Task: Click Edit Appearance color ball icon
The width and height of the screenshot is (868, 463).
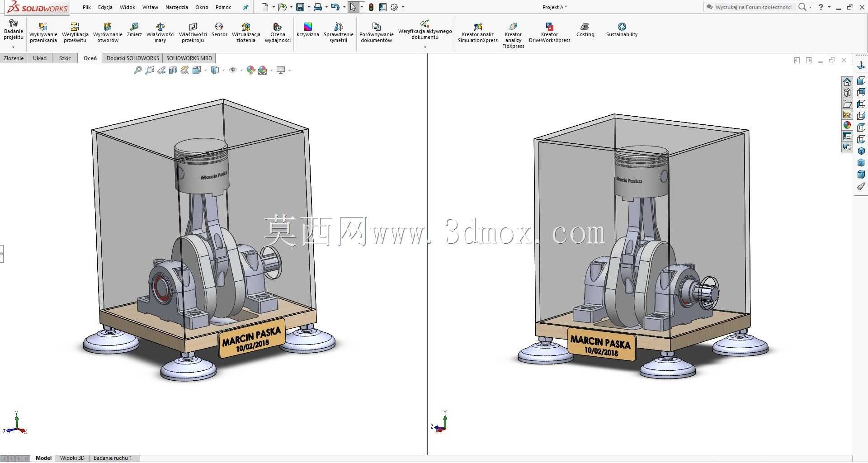Action: (251, 70)
